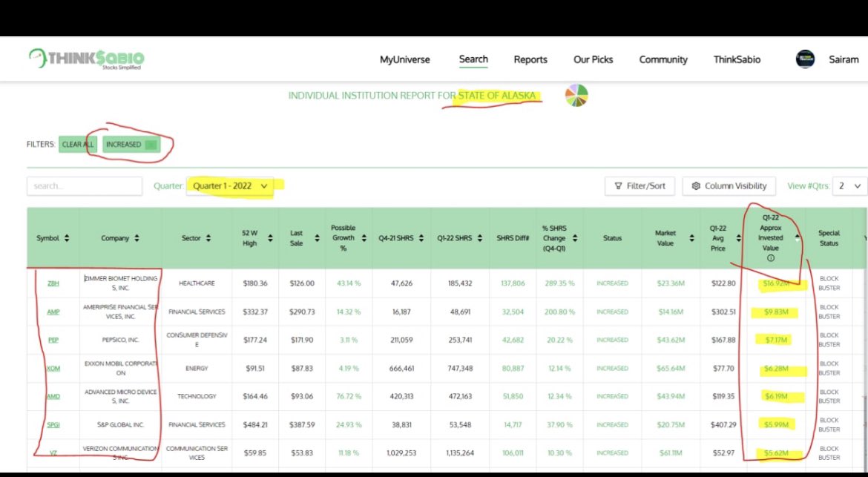Image resolution: width=868 pixels, height=477 pixels.
Task: Sort by Q1-22 Approx Invested Value
Action: point(797,238)
